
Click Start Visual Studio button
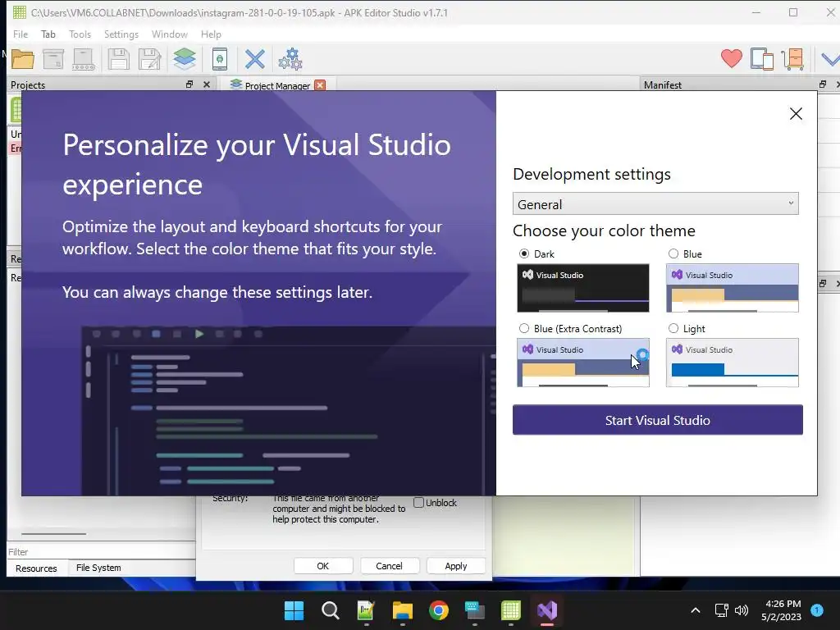(657, 420)
